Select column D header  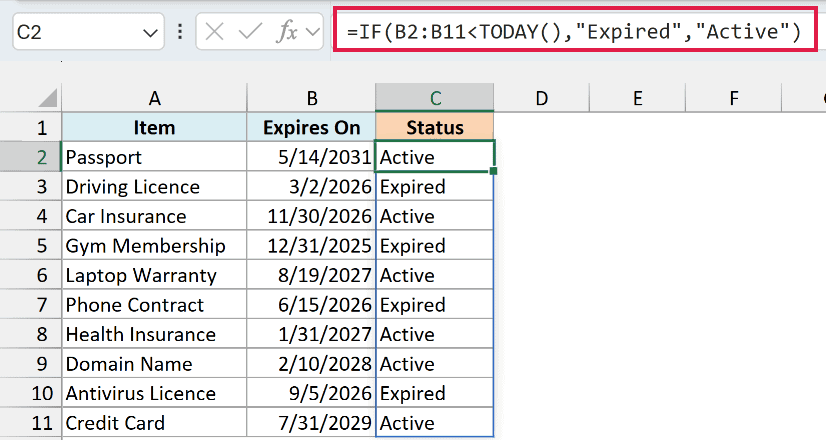[542, 98]
